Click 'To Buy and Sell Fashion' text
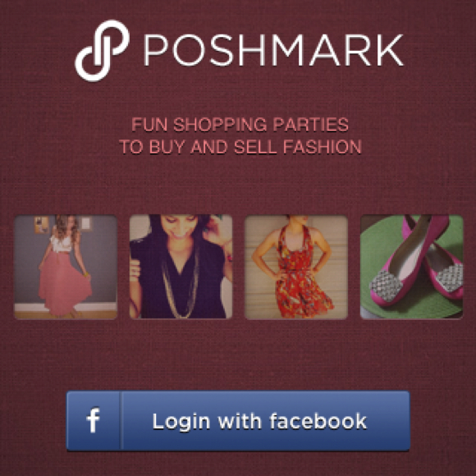Image resolution: width=476 pixels, height=476 pixels. (240, 147)
